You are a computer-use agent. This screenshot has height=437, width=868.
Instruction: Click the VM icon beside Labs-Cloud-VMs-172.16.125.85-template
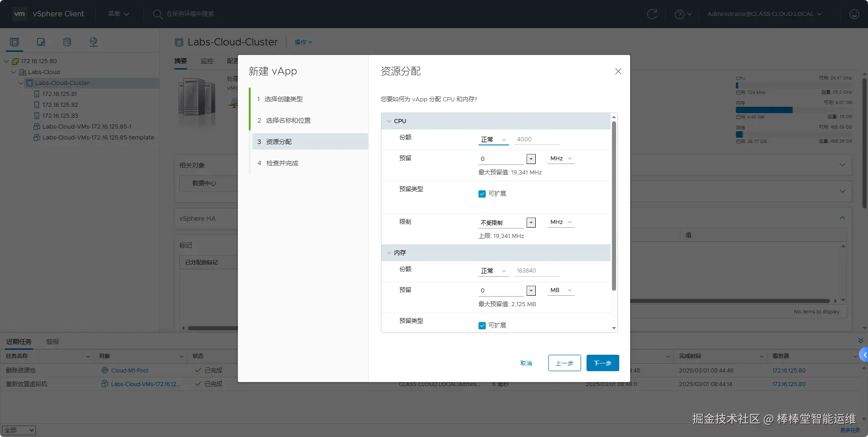click(x=37, y=138)
